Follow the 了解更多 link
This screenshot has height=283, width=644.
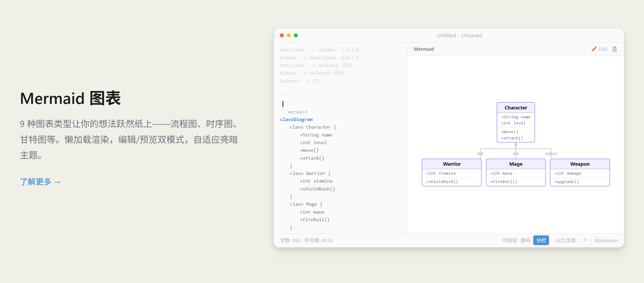click(x=40, y=182)
